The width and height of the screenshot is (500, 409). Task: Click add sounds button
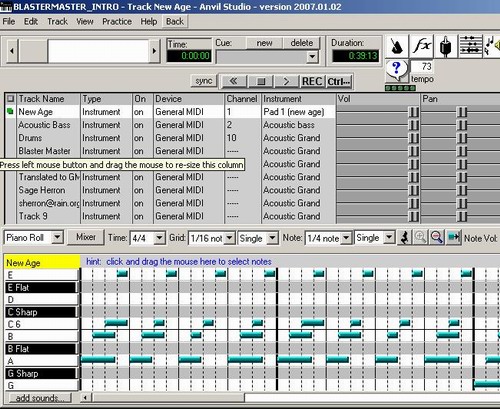[40, 398]
